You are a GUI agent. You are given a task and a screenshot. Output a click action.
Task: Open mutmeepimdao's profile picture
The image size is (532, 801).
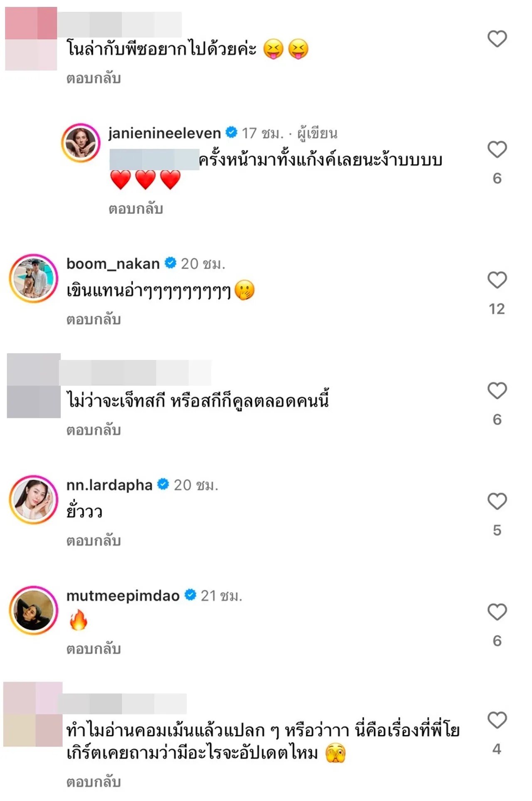pyautogui.click(x=33, y=610)
